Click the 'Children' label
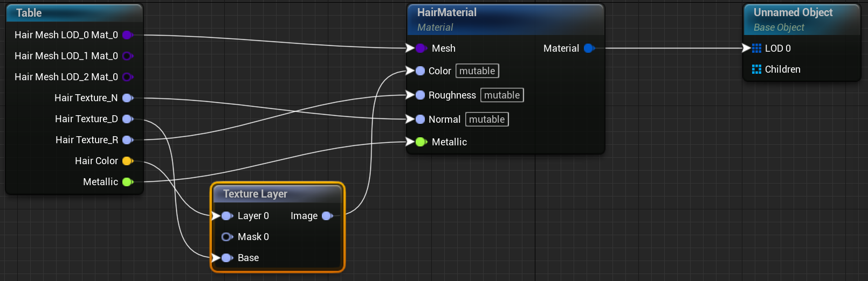The width and height of the screenshot is (868, 281). pyautogui.click(x=783, y=69)
